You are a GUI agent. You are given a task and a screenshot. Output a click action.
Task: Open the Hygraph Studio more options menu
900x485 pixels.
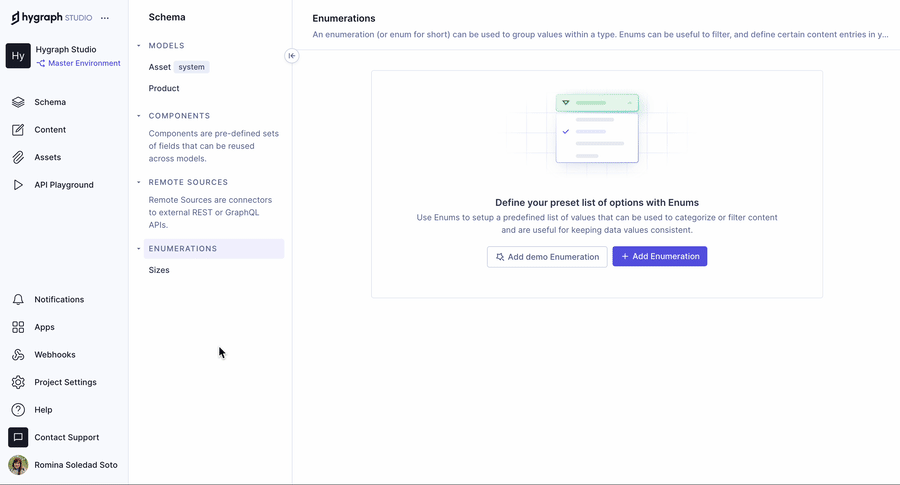point(105,18)
